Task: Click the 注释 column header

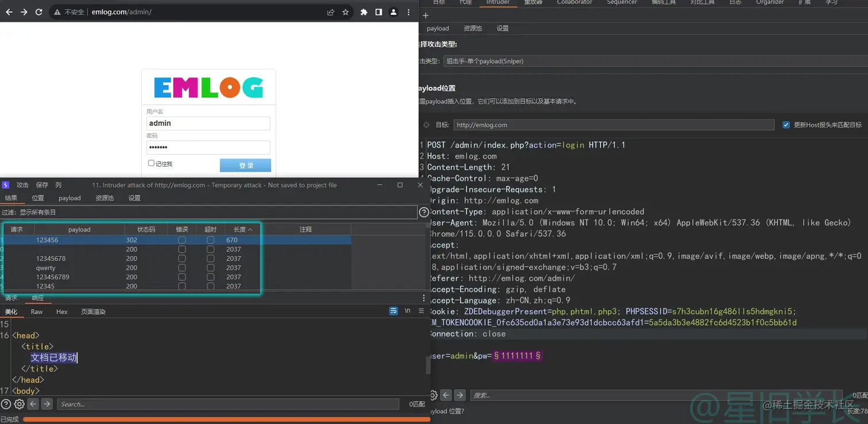Action: (305, 229)
